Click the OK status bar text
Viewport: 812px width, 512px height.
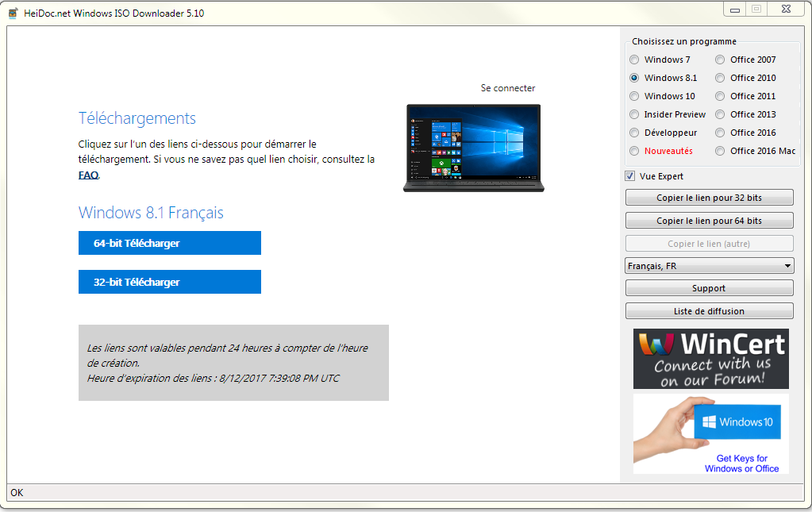(x=17, y=492)
